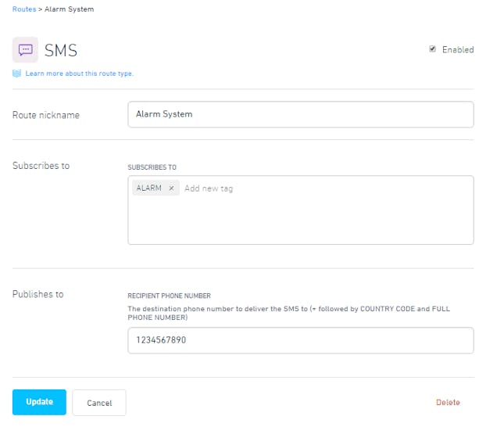Click the Enabled label text
The image size is (504, 434).
pos(458,50)
